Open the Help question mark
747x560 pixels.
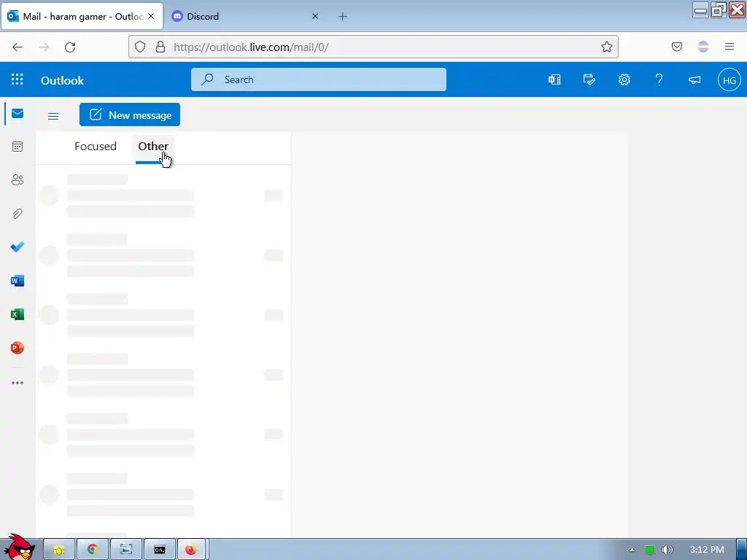[659, 79]
